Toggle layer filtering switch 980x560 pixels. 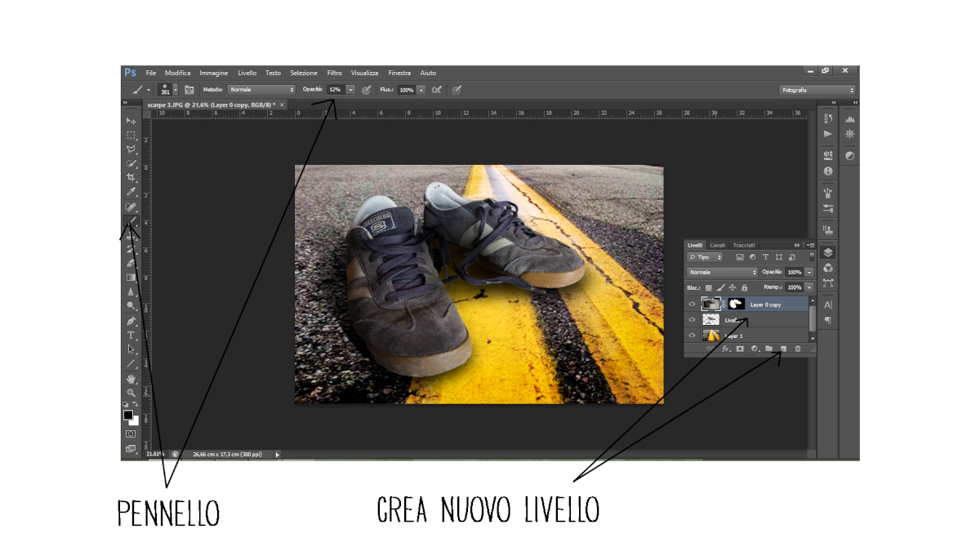coord(811,256)
